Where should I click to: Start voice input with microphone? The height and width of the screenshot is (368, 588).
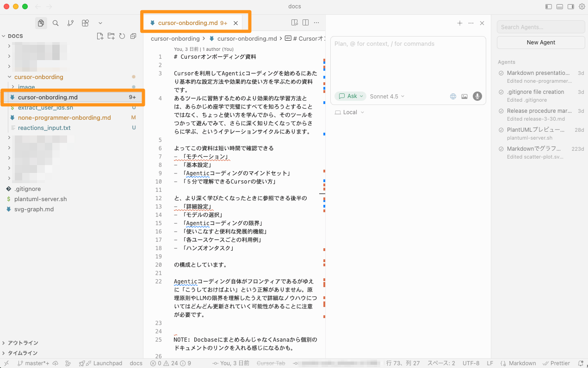coord(477,96)
